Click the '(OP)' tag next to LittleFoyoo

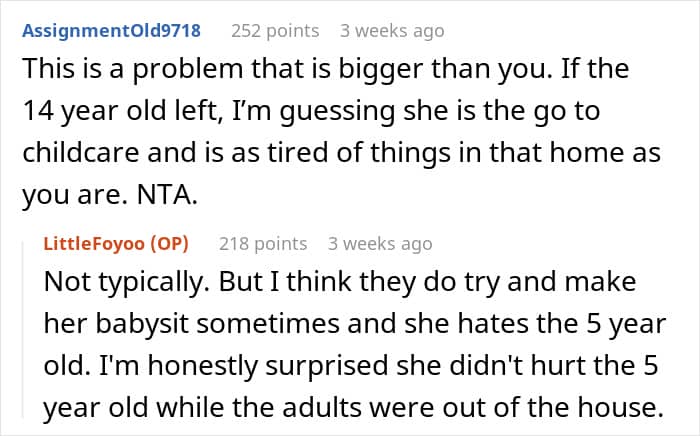pos(169,244)
